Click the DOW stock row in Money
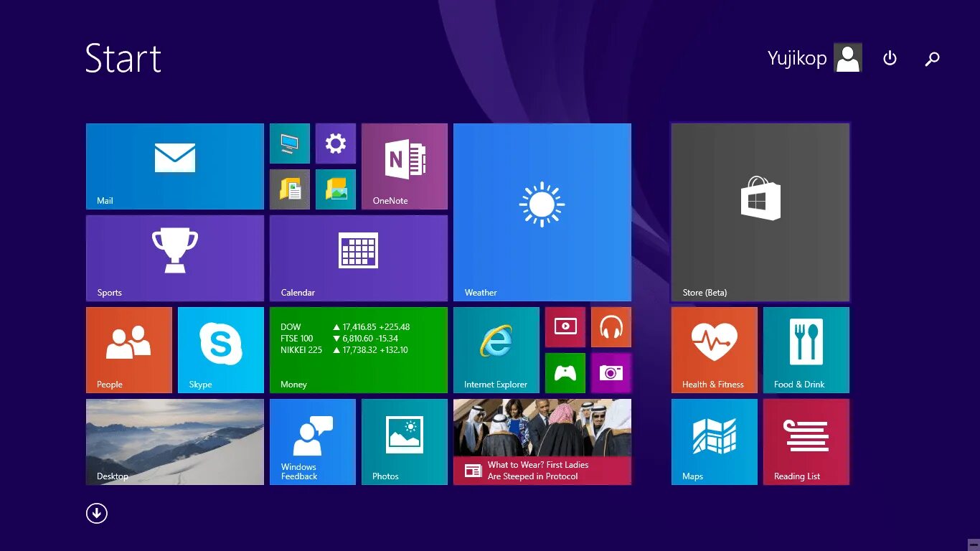 344,327
